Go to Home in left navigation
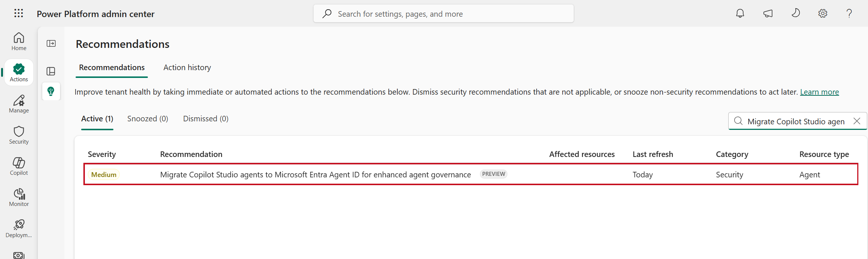 19,42
